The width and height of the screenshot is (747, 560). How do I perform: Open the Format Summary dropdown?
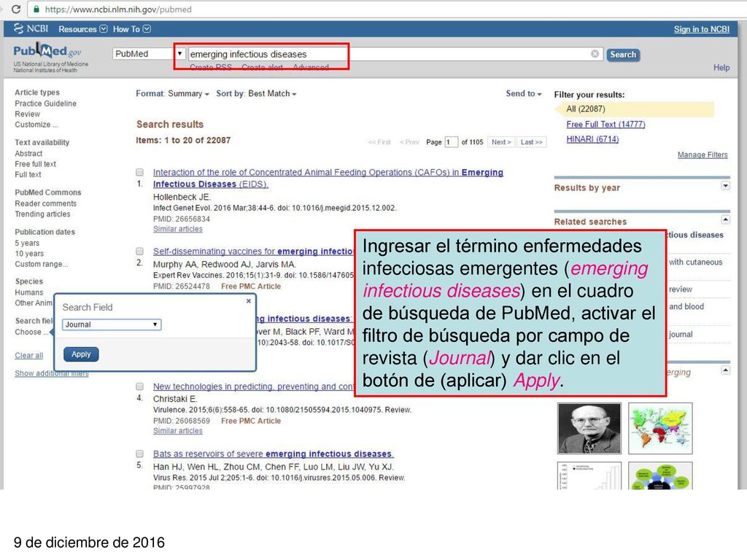click(172, 94)
